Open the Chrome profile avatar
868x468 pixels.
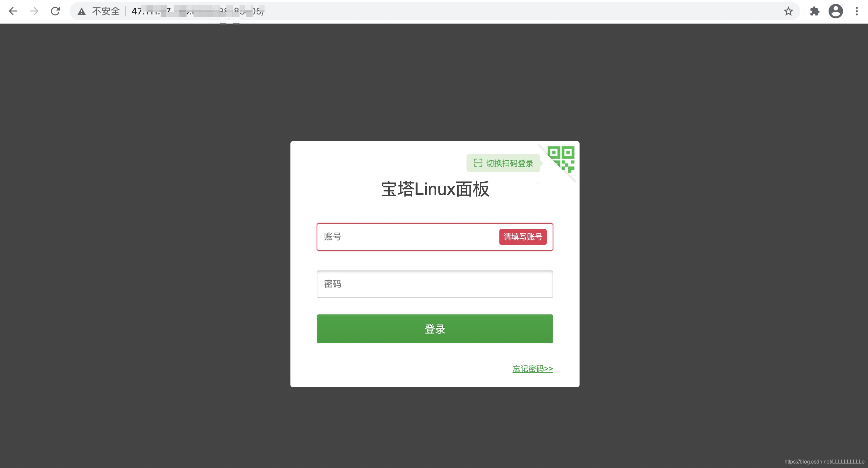(x=836, y=11)
